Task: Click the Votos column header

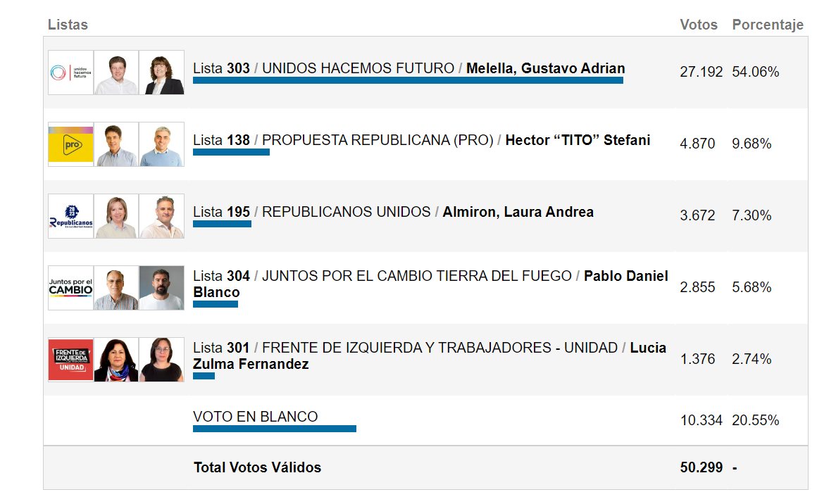Action: pos(699,25)
